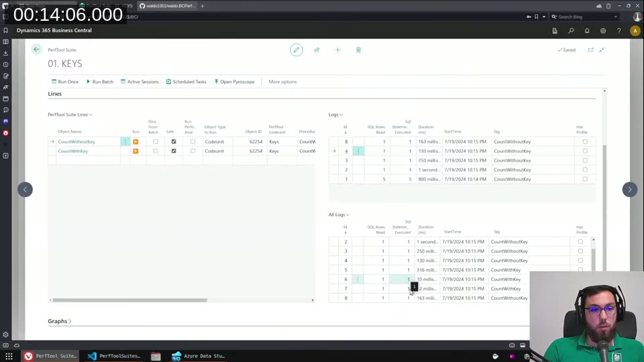Sort by Id in All Logs header

[x=345, y=229]
